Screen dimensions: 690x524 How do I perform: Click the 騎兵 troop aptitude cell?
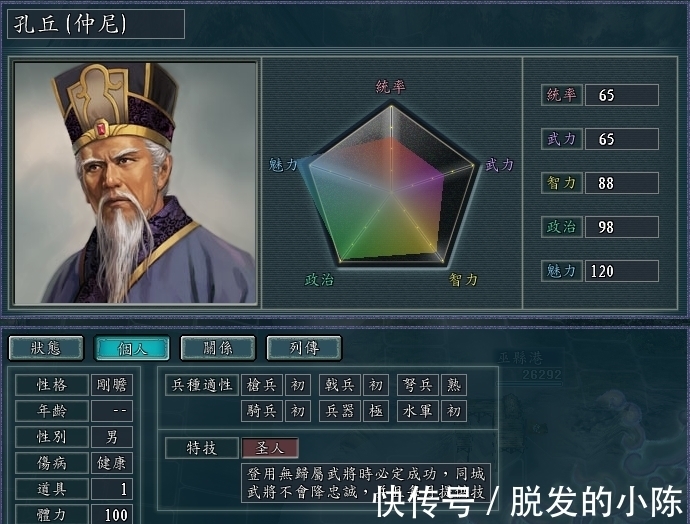coord(262,411)
